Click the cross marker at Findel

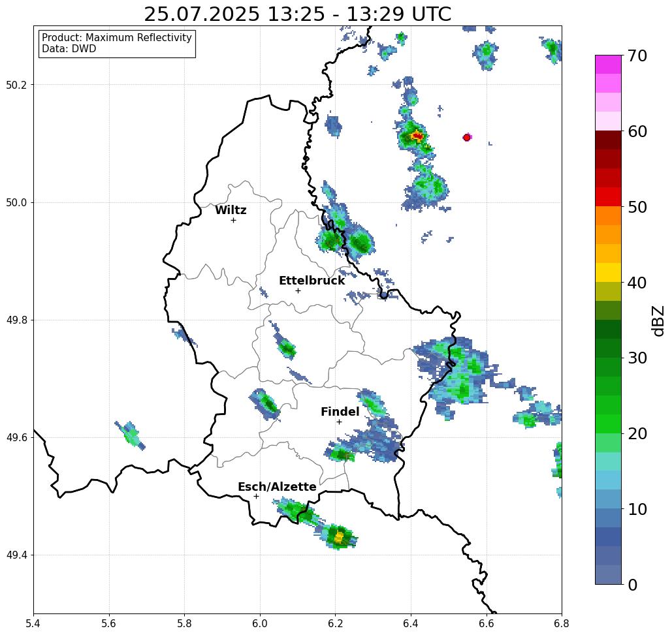339,422
